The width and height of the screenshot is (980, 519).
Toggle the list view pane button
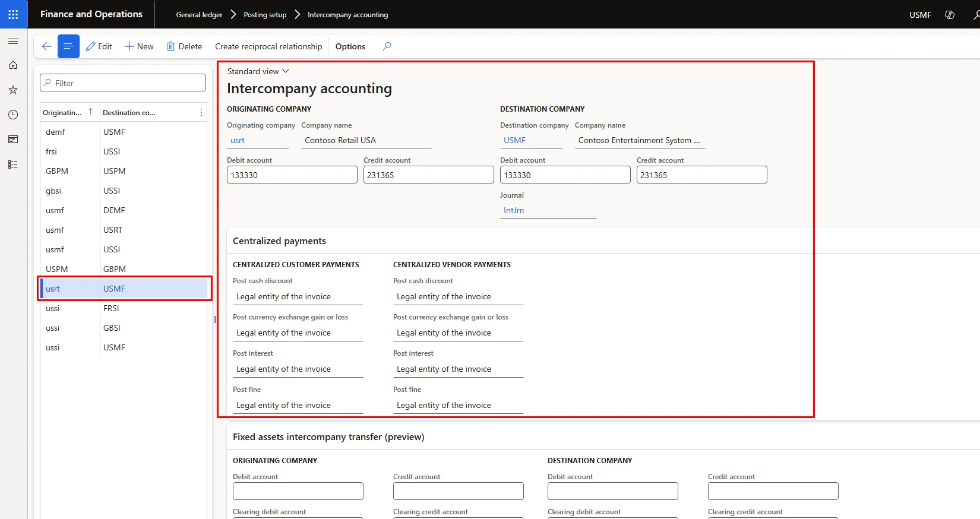click(x=68, y=46)
